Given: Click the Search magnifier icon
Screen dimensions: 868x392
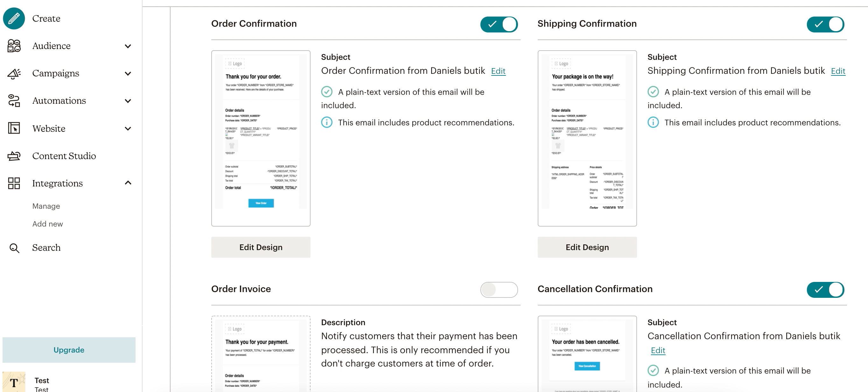Looking at the screenshot, I should tap(14, 248).
